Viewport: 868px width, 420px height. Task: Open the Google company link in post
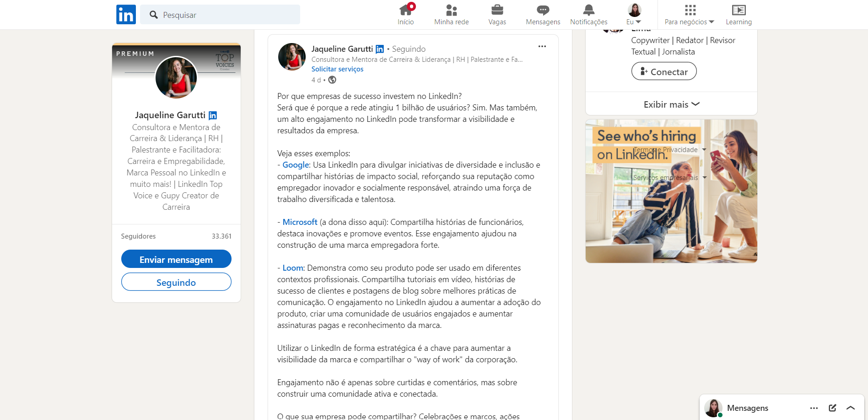[x=296, y=165]
